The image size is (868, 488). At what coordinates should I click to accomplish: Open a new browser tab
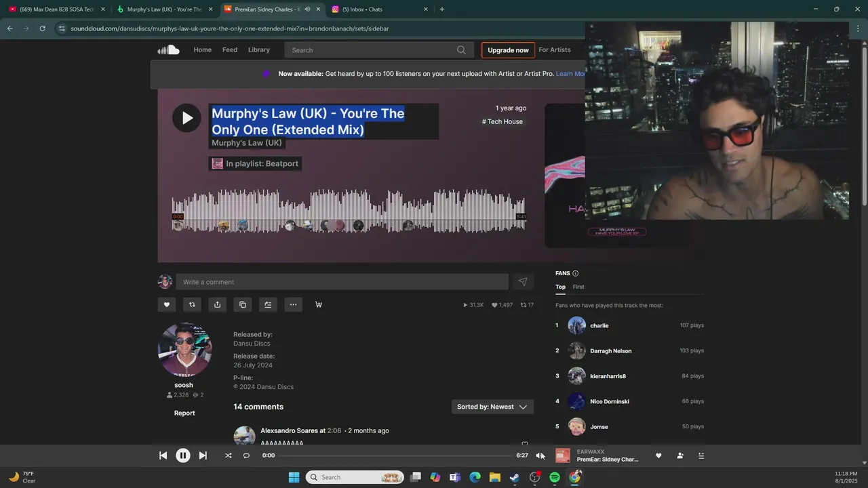(442, 9)
